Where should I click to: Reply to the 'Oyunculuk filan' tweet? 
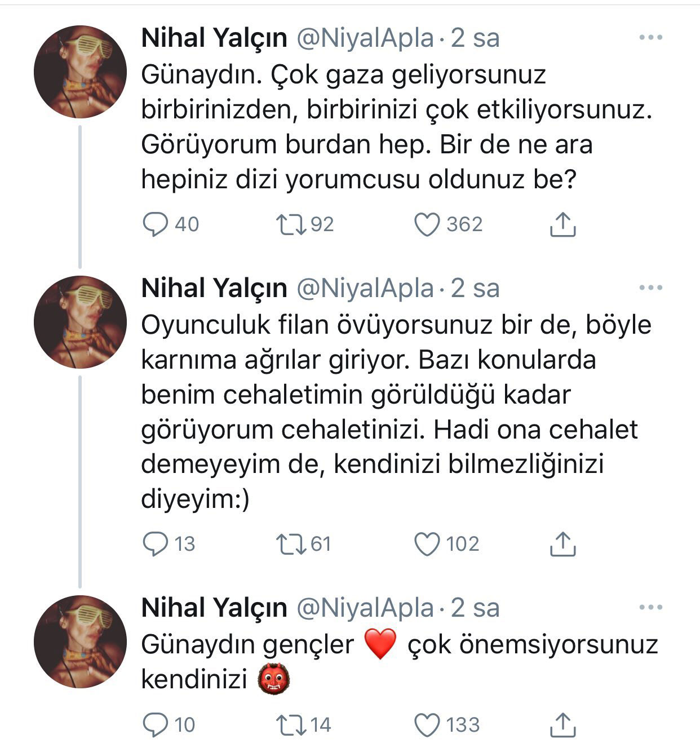pyautogui.click(x=155, y=544)
